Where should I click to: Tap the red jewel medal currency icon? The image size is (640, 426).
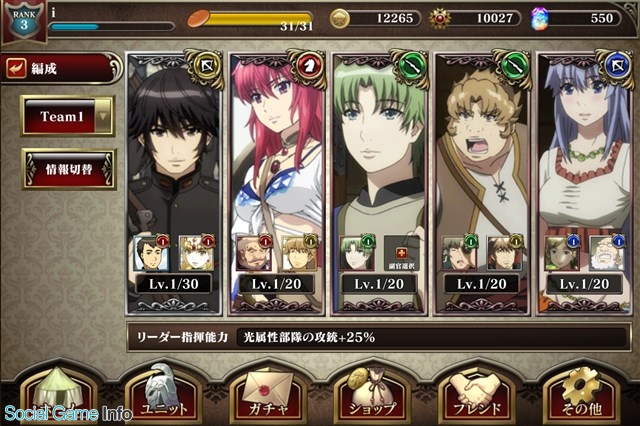(440, 18)
